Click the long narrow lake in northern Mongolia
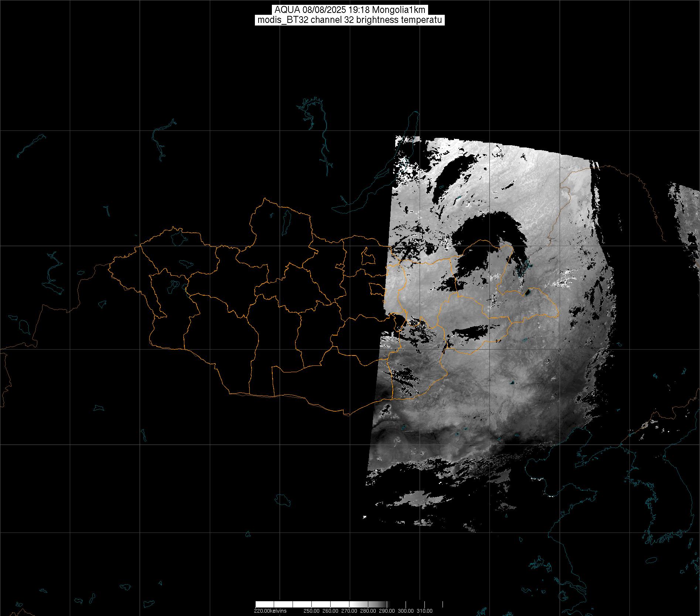Screen dimensions: 700x616 286,220
